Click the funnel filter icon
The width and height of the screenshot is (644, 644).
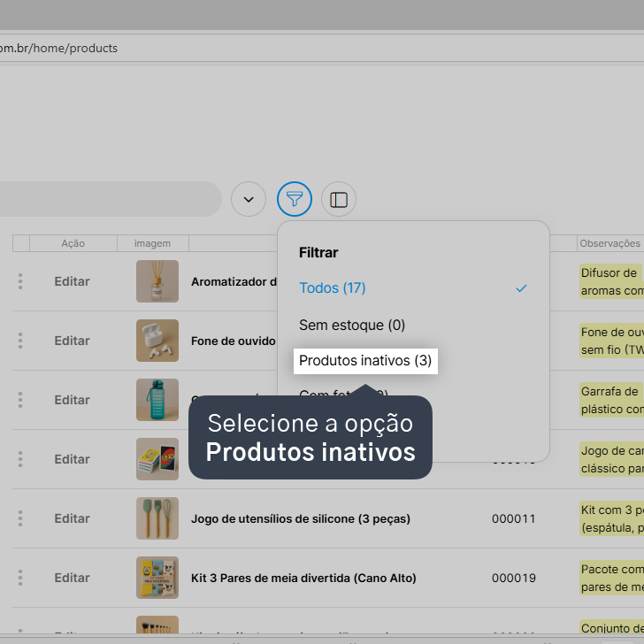point(295,199)
